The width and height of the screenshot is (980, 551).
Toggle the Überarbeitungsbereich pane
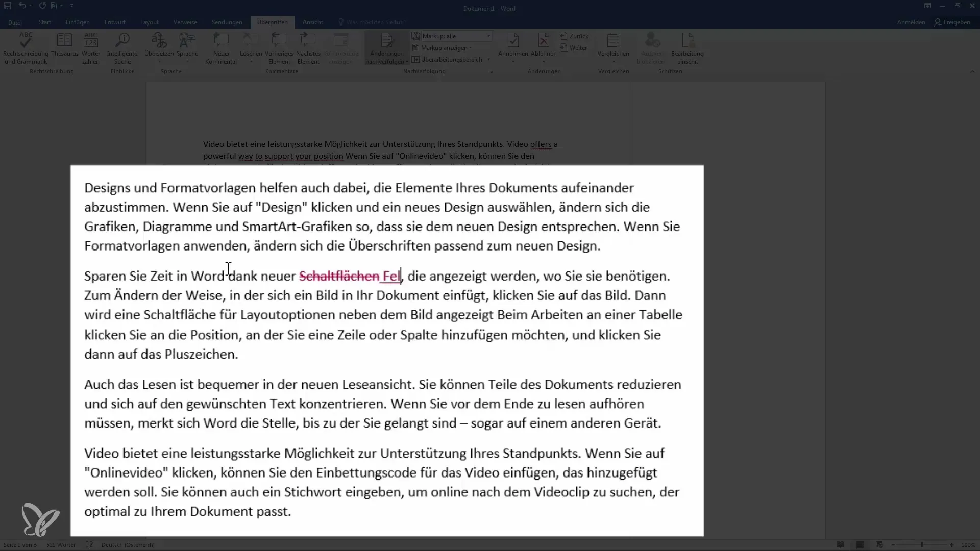(447, 60)
